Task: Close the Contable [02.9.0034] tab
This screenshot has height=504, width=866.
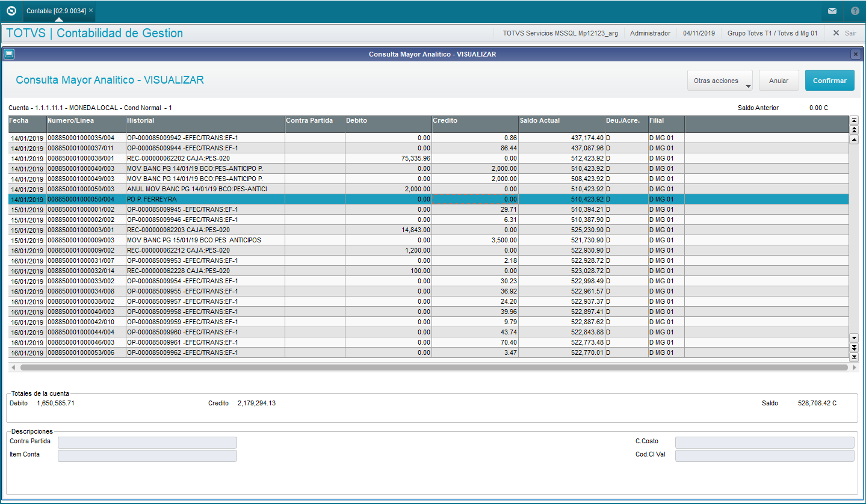Action: 91,11
